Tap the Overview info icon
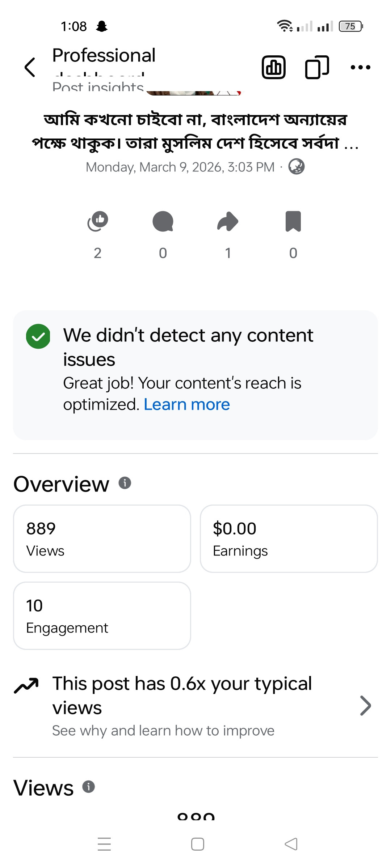 click(125, 483)
